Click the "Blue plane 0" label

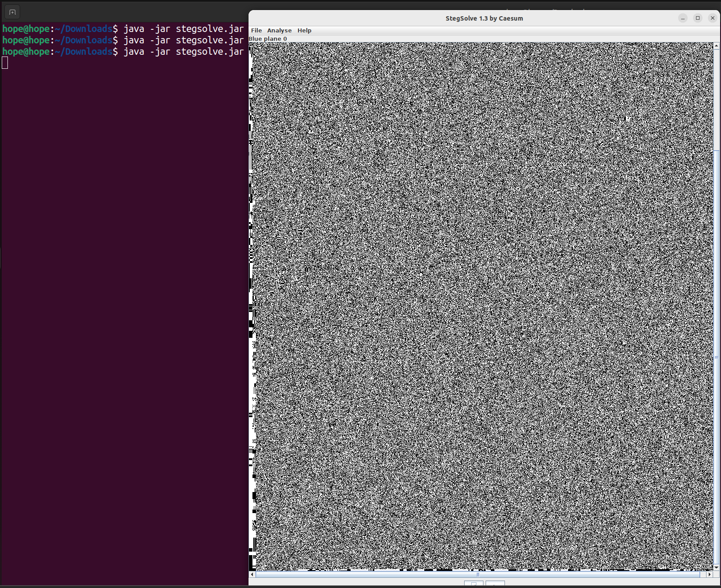tap(268, 39)
